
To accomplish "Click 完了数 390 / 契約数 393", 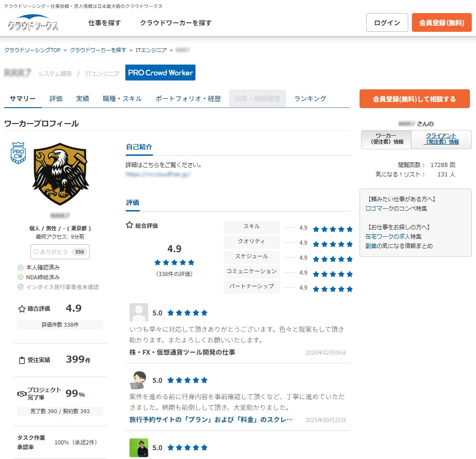I will point(60,412).
